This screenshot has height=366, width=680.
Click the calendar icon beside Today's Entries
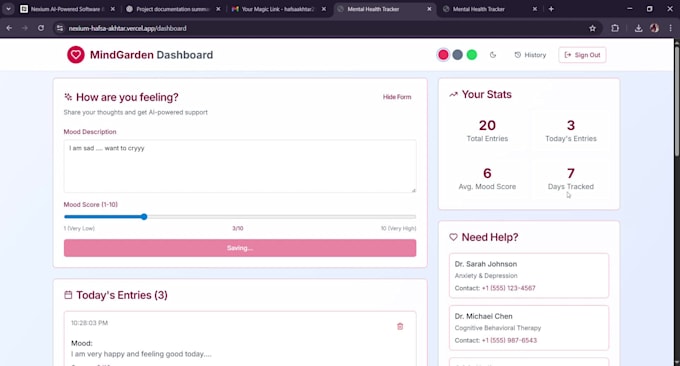point(68,295)
